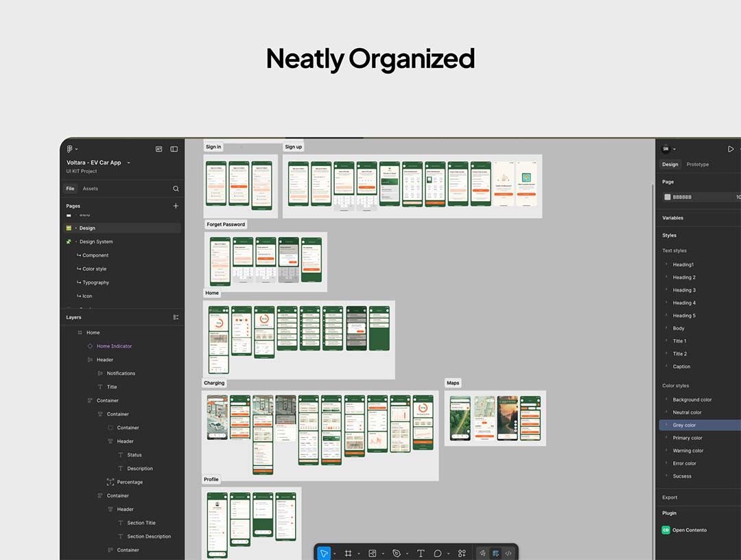
Task: Expand the Heading1 text style
Action: click(x=666, y=265)
